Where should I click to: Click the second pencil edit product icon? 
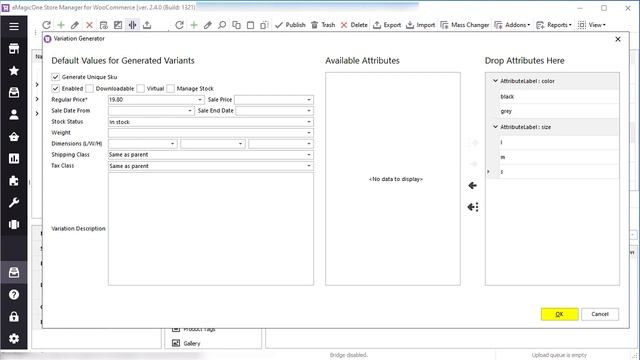tap(208, 25)
